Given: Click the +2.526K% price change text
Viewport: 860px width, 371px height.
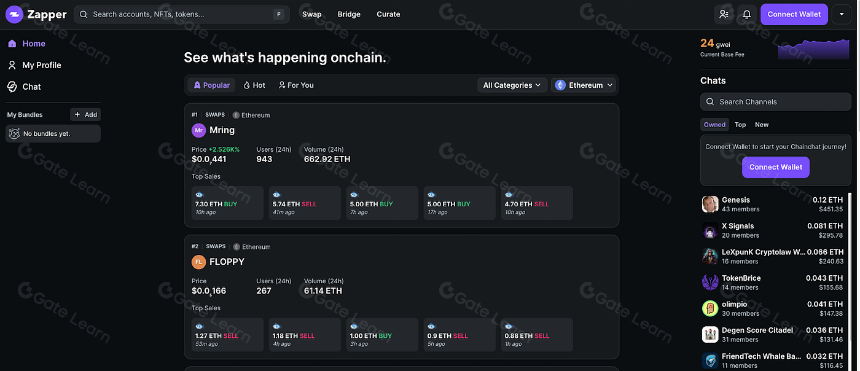Looking at the screenshot, I should (x=224, y=149).
